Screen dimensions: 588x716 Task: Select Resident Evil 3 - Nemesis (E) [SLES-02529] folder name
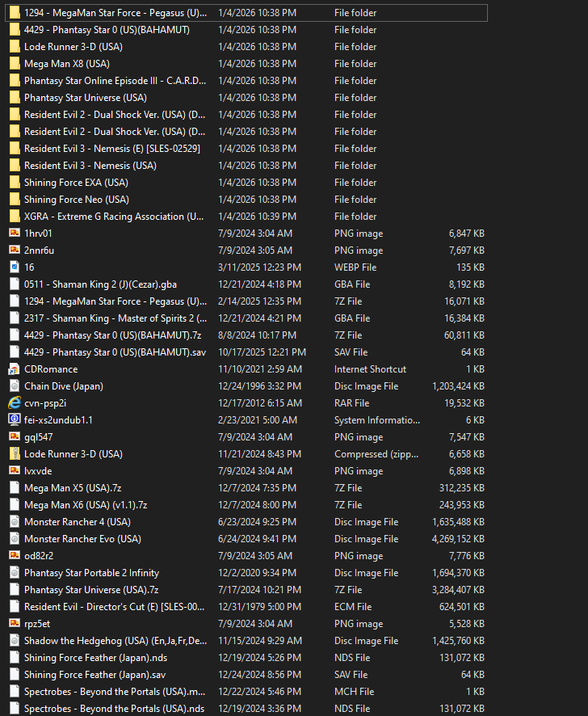pos(111,149)
